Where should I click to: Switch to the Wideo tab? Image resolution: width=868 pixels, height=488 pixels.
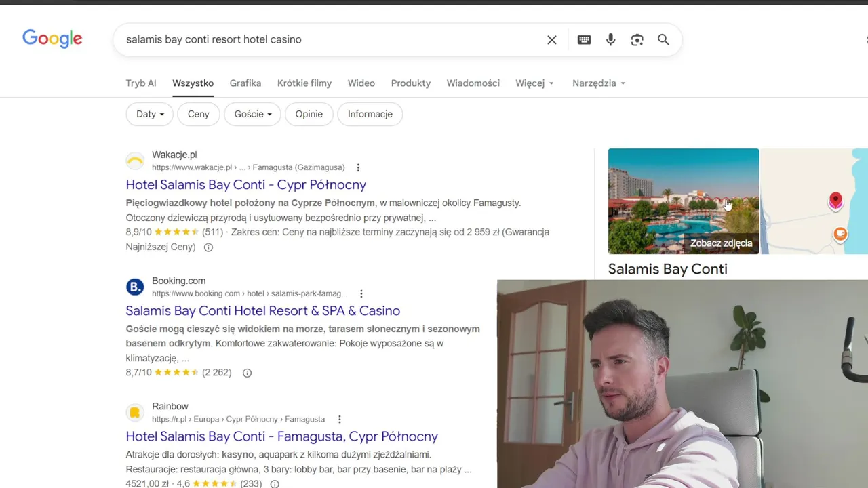pyautogui.click(x=361, y=83)
